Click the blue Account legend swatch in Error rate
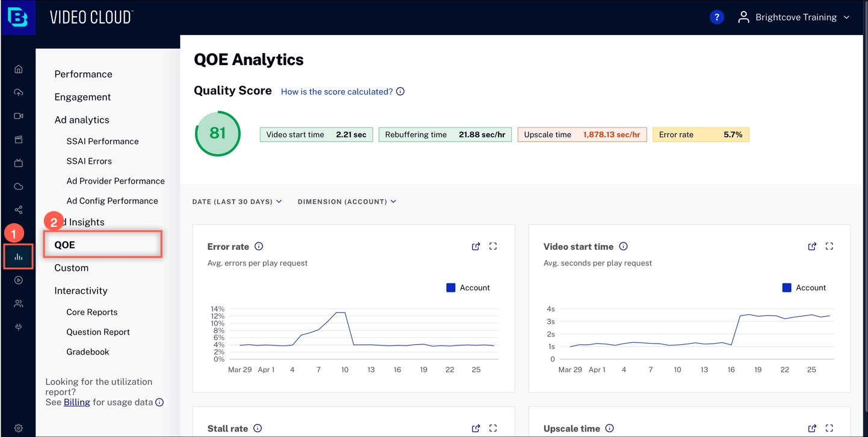Viewport: 868px width, 437px height. click(x=451, y=288)
